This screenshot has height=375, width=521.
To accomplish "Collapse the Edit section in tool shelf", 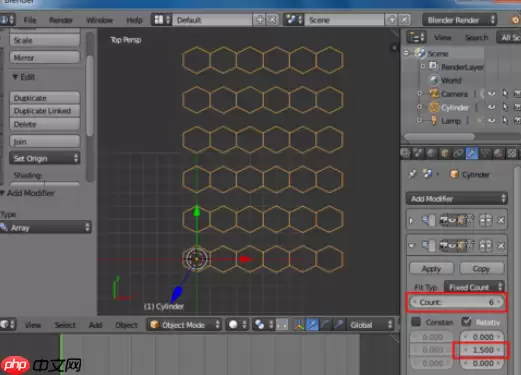I will 15,77.
